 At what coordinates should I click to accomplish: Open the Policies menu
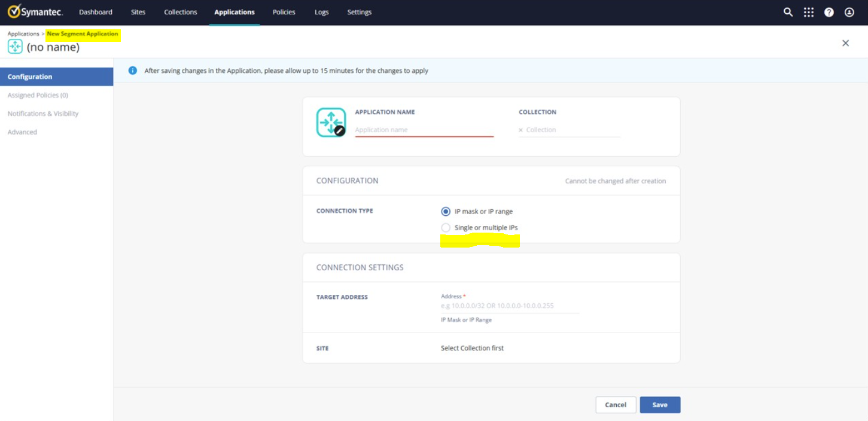[284, 12]
